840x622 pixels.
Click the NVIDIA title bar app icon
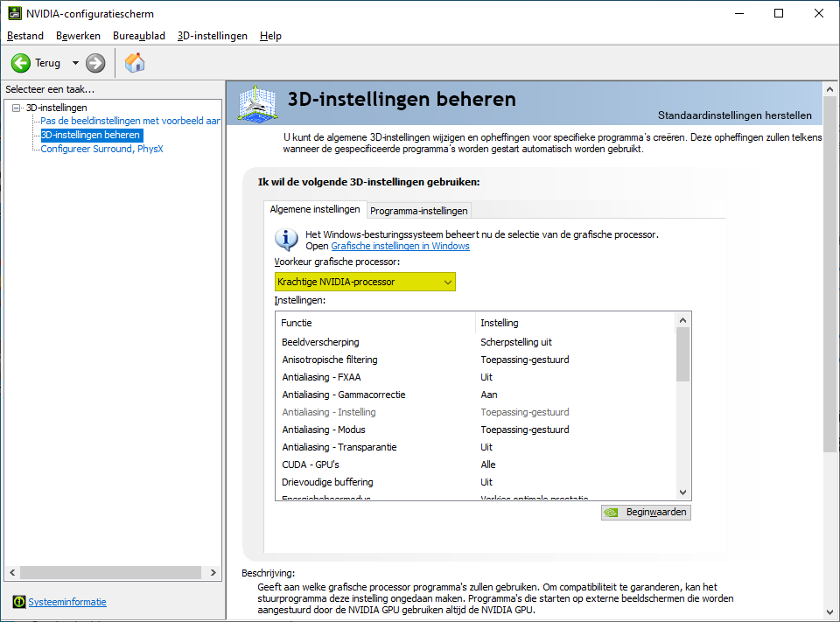pos(15,13)
